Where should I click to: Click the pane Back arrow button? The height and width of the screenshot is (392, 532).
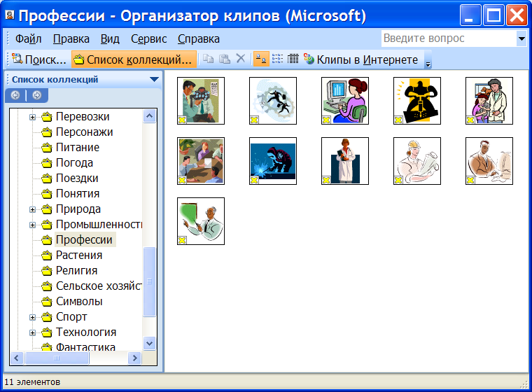pyautogui.click(x=15, y=95)
